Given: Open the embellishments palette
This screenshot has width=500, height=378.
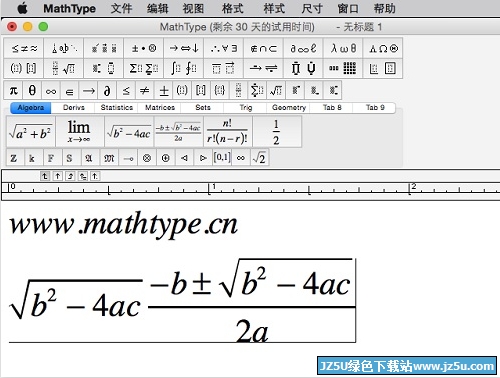Looking at the screenshot, I should (104, 48).
